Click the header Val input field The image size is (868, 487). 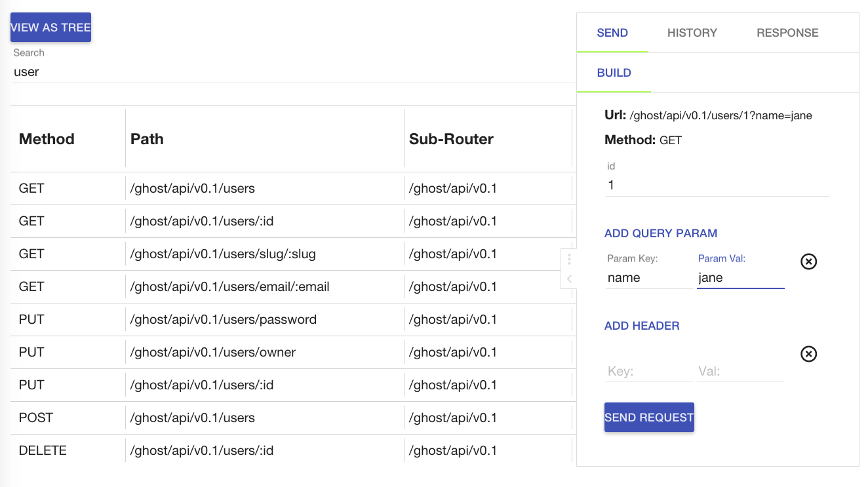pos(741,371)
